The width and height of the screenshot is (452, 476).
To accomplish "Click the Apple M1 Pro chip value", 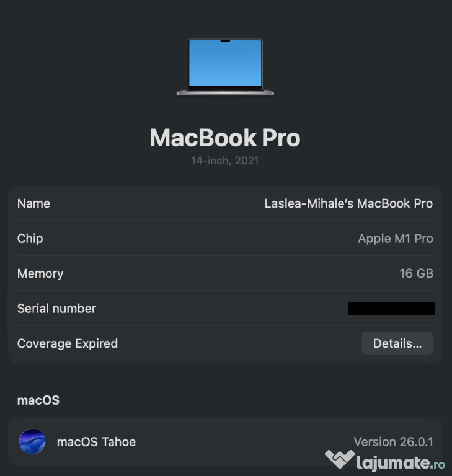I will click(396, 239).
